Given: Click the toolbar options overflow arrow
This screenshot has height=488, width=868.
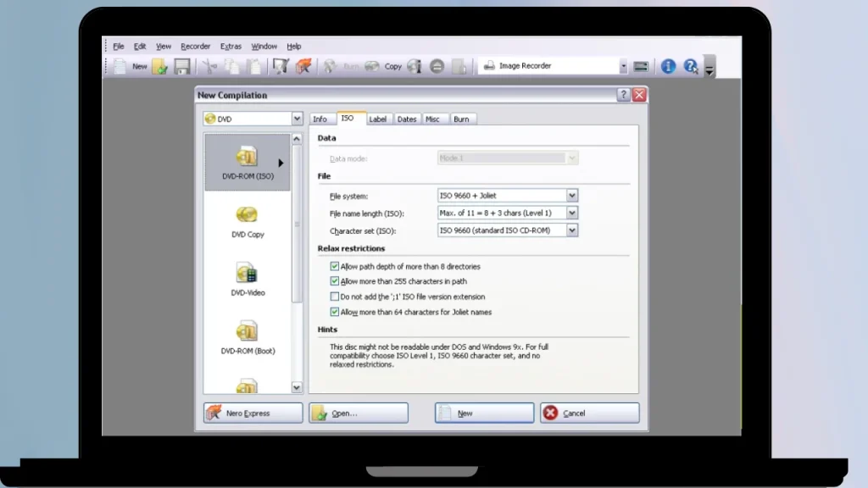Looking at the screenshot, I should point(709,66).
